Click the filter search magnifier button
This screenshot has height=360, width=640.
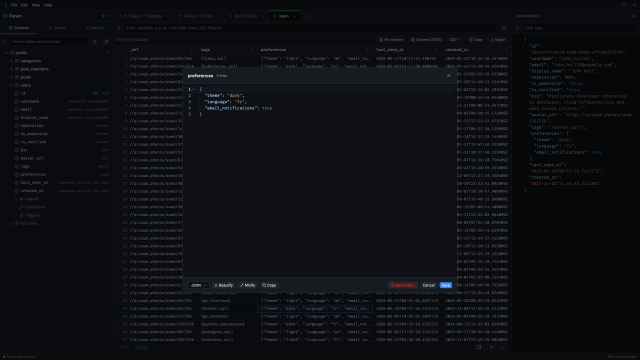(x=504, y=28)
